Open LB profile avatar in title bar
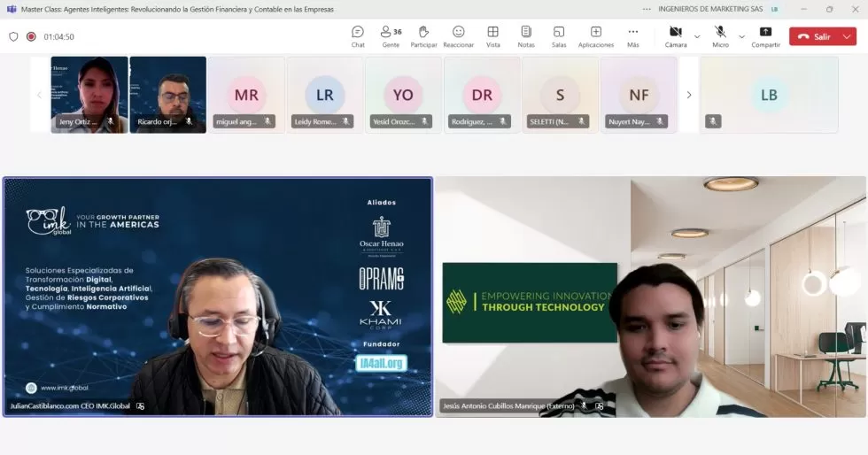 [x=774, y=10]
